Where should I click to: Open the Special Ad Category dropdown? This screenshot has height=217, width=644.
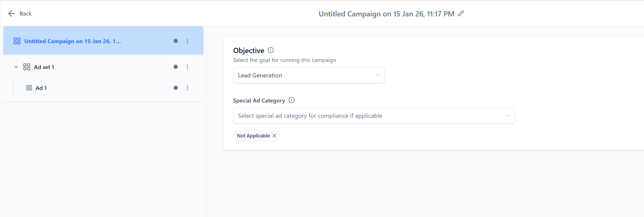(374, 115)
